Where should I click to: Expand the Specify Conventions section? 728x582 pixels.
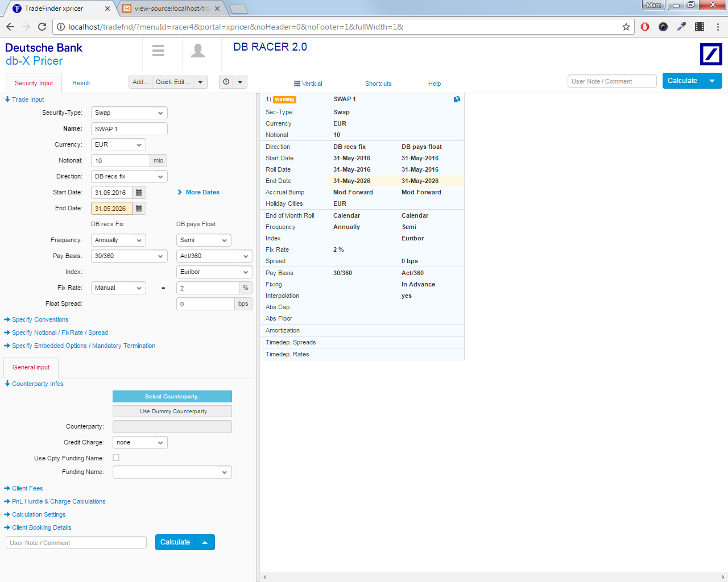[x=40, y=320]
